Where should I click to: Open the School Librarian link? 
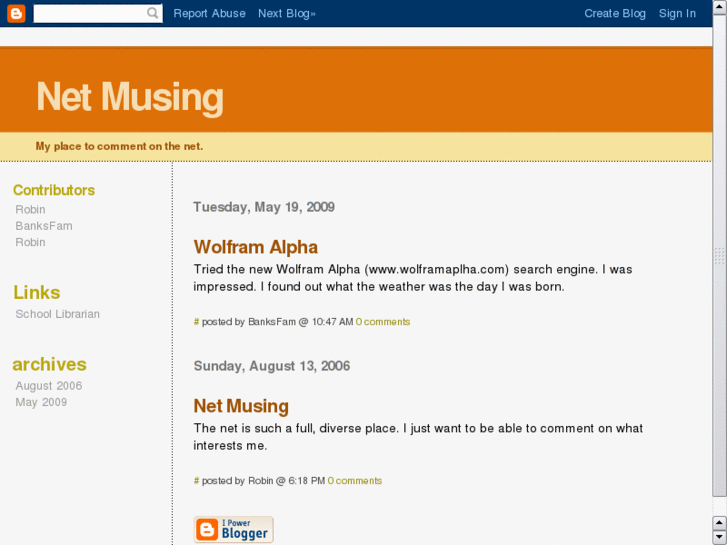pyautogui.click(x=58, y=314)
